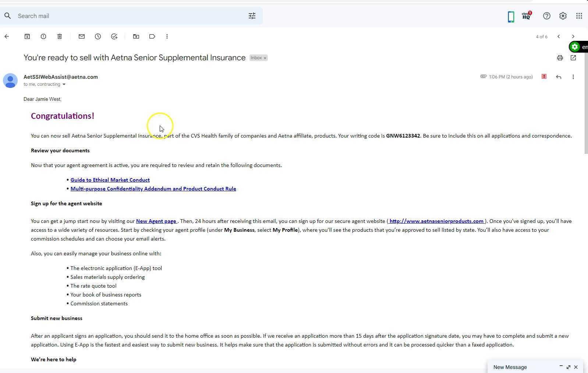
Task: Go back to the inbox list
Action: click(7, 36)
